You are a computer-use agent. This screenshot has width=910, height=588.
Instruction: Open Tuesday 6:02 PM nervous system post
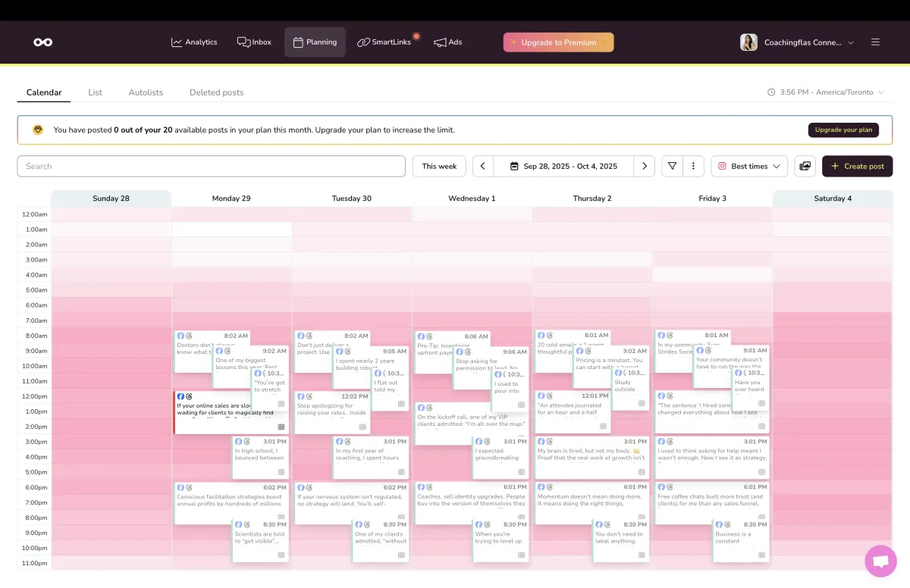(352, 502)
